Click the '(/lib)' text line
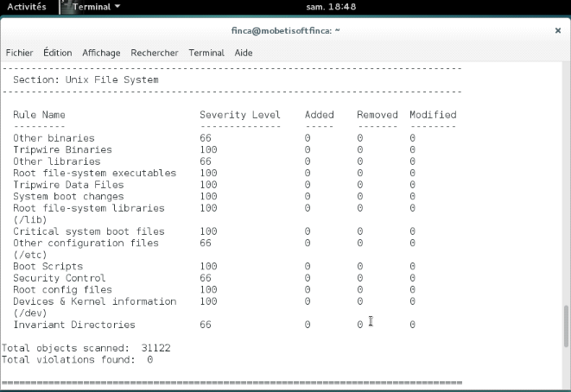Viewport: 571px width, 392px height. coord(30,219)
